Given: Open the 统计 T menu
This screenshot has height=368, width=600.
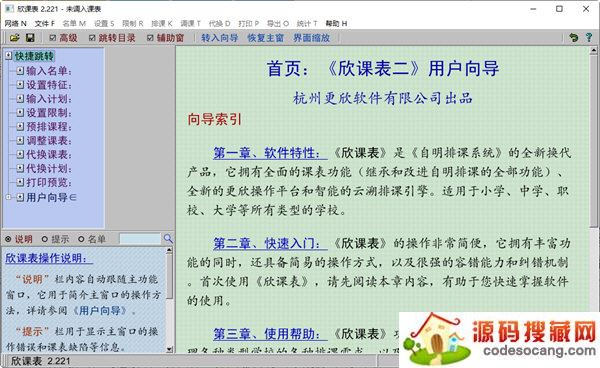Looking at the screenshot, I should pos(307,23).
